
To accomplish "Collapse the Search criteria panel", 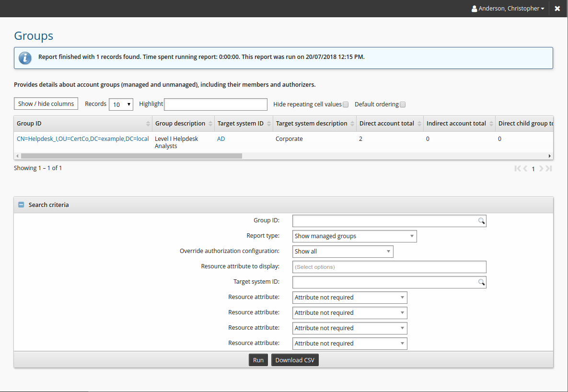I will point(21,205).
